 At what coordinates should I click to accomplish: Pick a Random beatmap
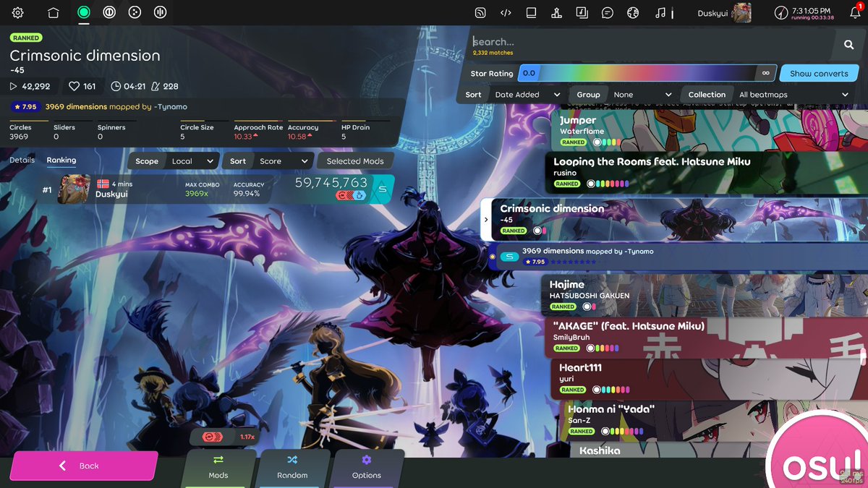292,468
